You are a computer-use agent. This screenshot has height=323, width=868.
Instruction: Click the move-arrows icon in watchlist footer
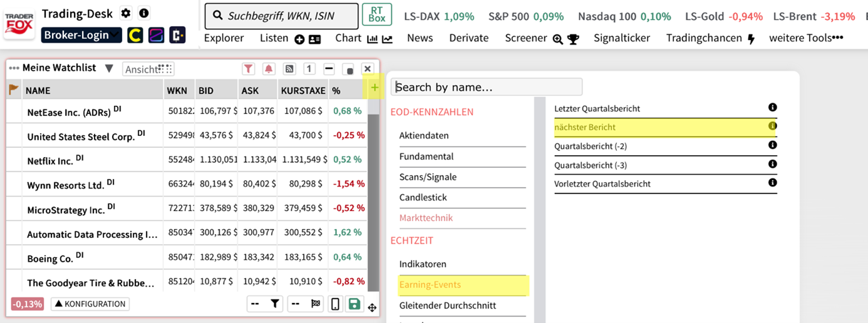point(372,307)
